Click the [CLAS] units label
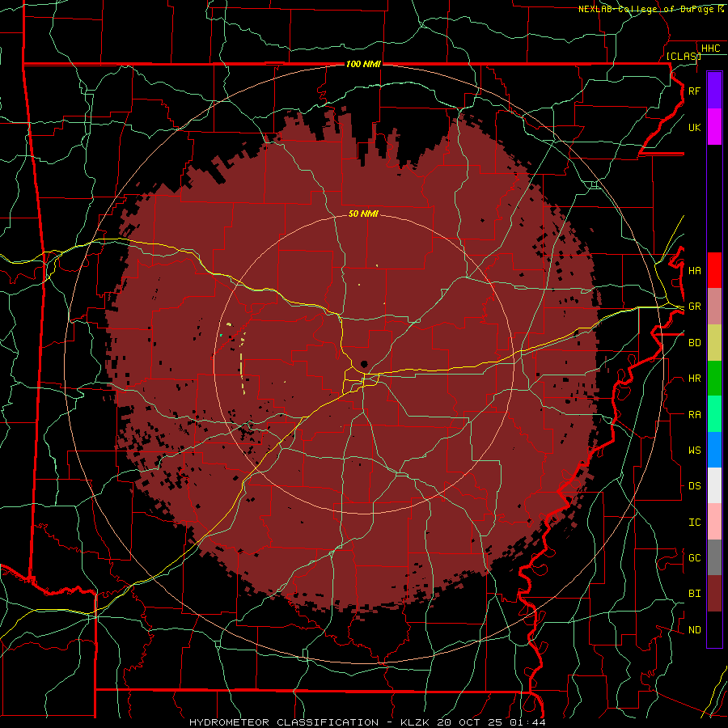This screenshot has height=728, width=728. pos(683,56)
